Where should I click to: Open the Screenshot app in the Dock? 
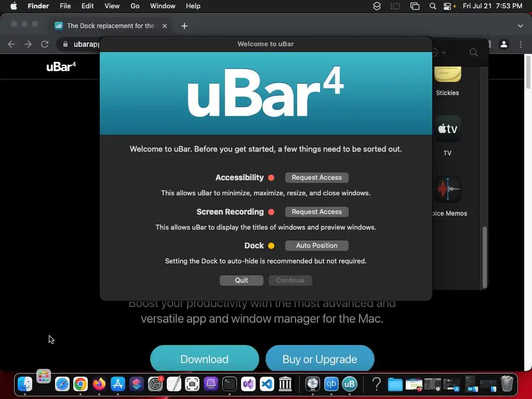192,384
